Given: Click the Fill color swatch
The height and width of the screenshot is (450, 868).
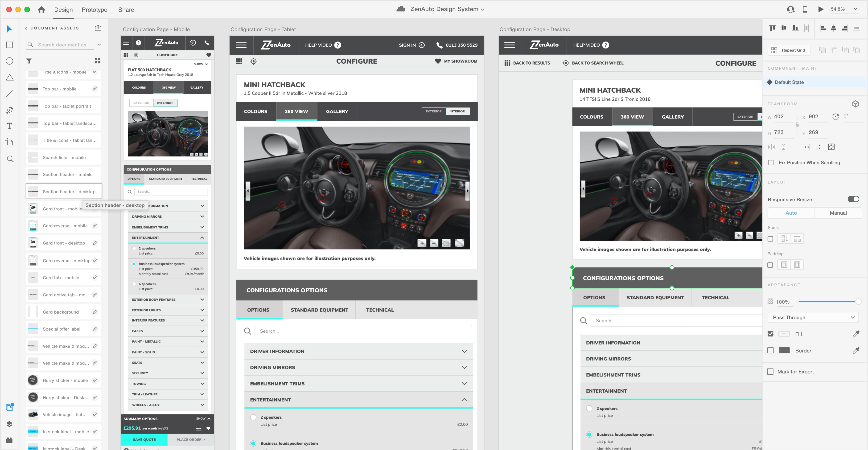Looking at the screenshot, I should click(x=784, y=334).
